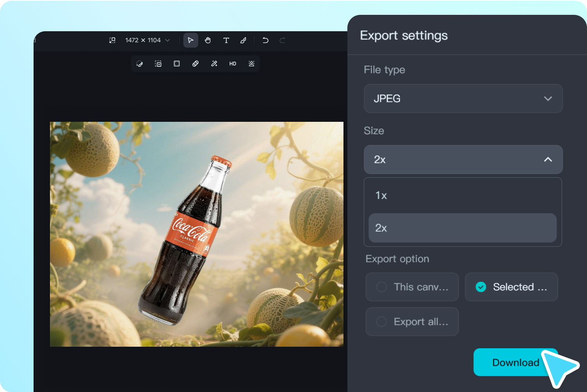The height and width of the screenshot is (392, 587).
Task: Choose the bandage remove tool
Action: coord(196,64)
